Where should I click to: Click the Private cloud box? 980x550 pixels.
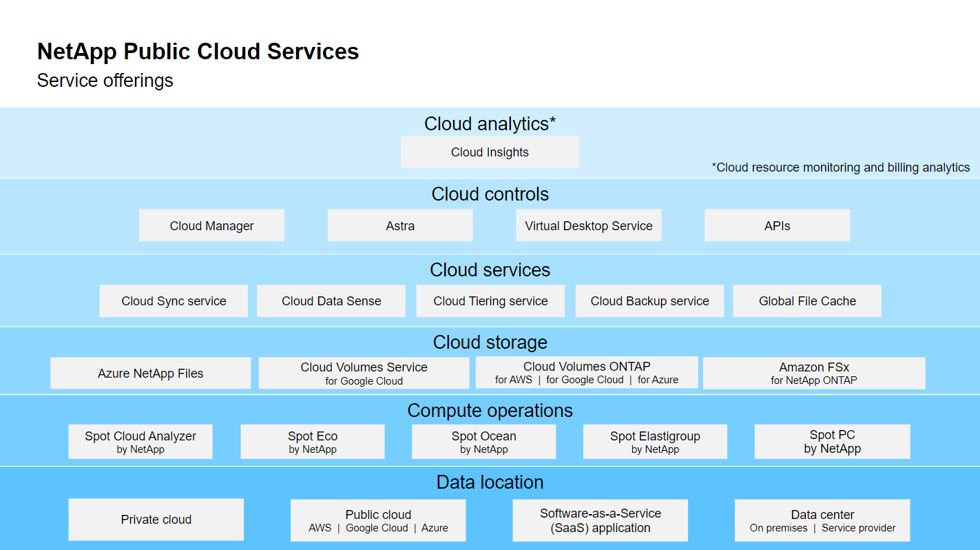click(156, 520)
